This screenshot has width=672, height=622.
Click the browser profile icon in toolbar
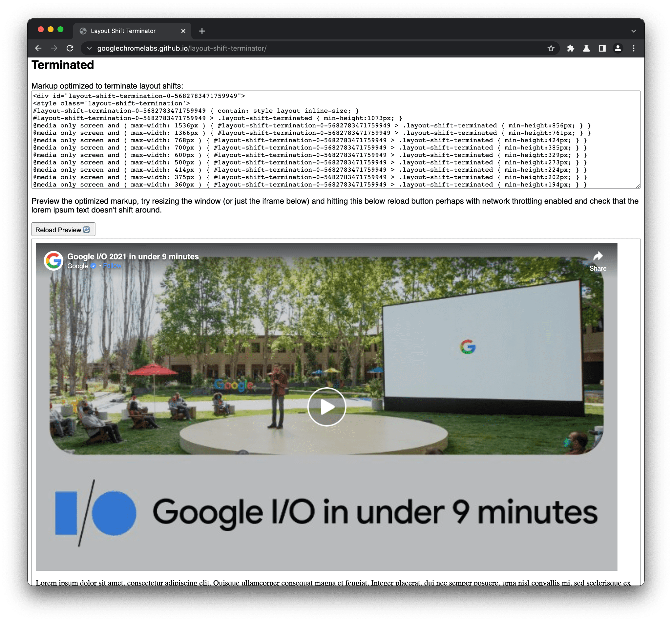point(618,47)
